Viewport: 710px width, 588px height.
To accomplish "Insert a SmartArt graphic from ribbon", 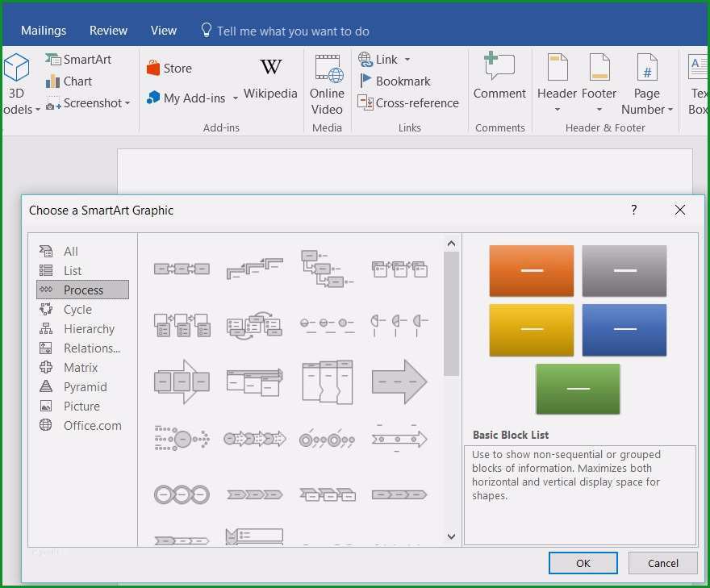I will point(78,60).
